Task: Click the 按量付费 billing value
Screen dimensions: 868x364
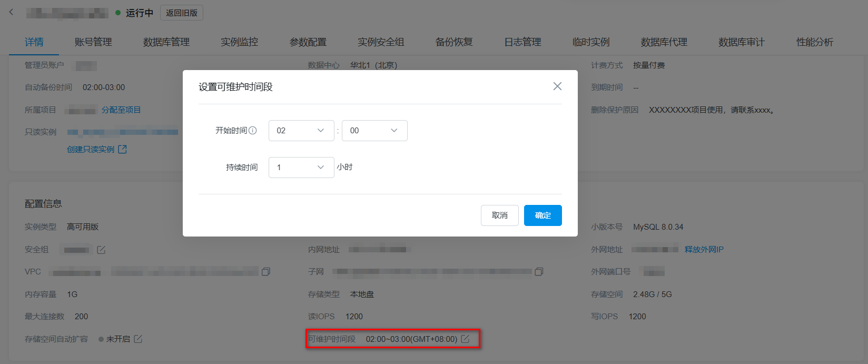Action: pyautogui.click(x=649, y=65)
